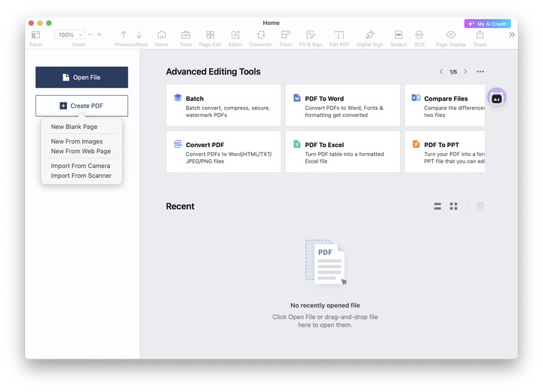Open the Tools toolbox icon

coord(186,35)
